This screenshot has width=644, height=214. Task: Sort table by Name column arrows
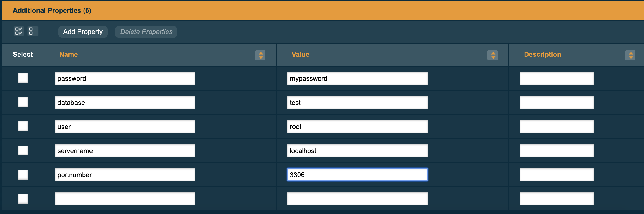(260, 55)
